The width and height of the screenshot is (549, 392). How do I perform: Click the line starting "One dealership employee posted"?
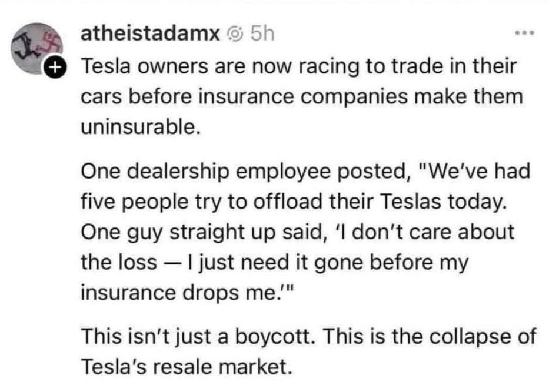[305, 172]
